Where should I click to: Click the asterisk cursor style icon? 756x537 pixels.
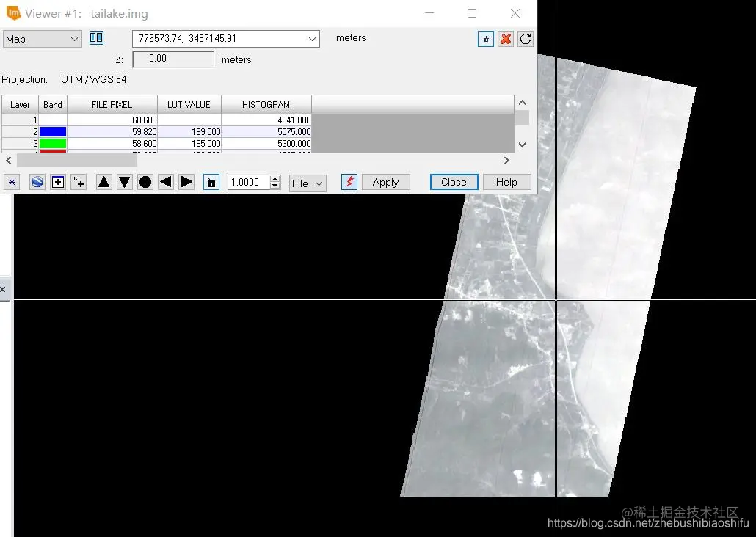pyautogui.click(x=12, y=182)
